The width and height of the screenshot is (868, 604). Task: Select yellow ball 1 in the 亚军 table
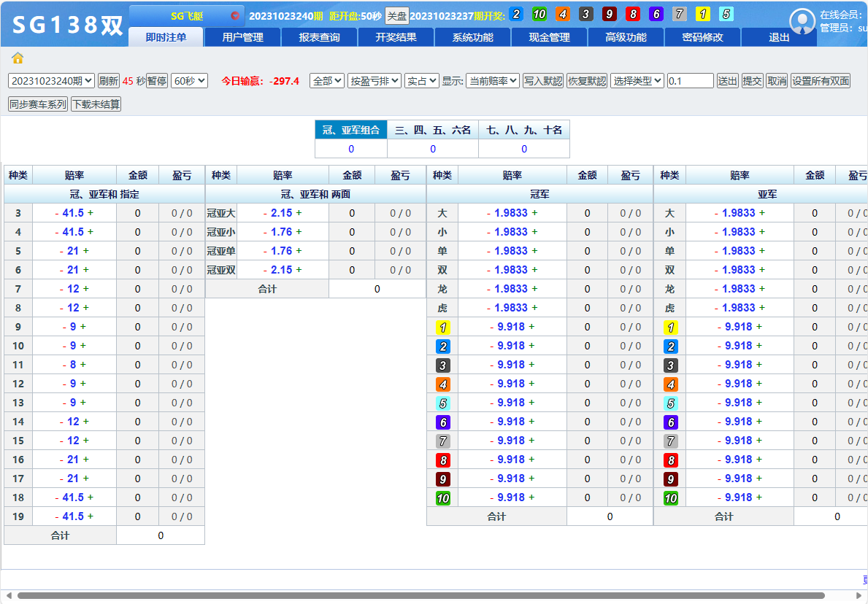[x=670, y=328]
